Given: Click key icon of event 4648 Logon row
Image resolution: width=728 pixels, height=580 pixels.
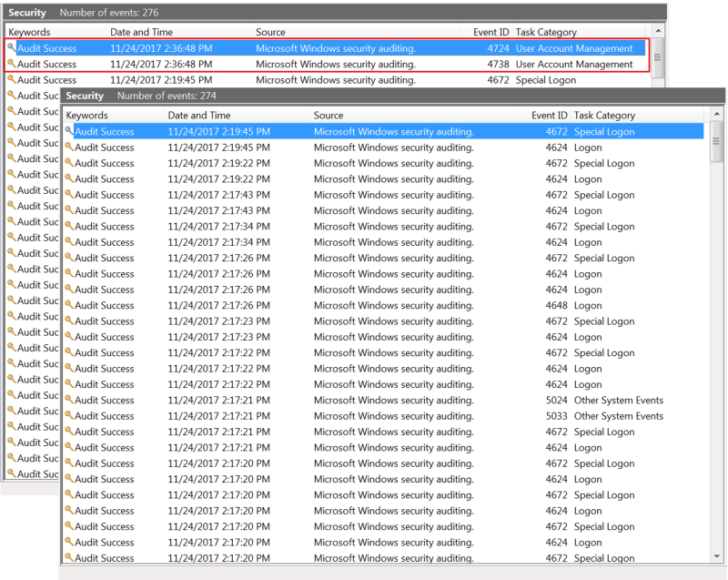Looking at the screenshot, I should [69, 305].
